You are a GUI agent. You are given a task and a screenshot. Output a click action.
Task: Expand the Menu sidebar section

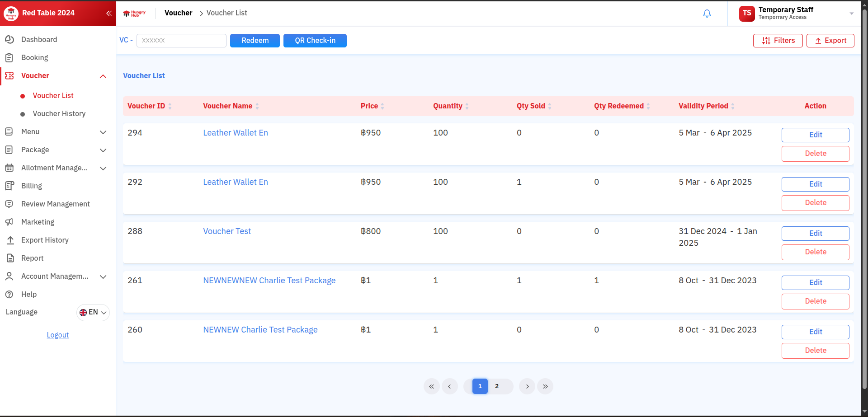click(x=103, y=132)
